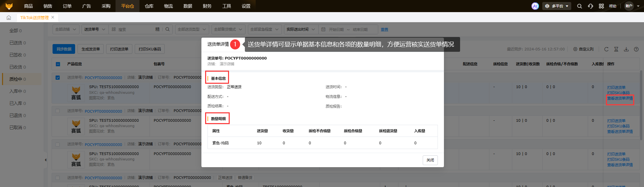
Task: Click the 生成发货单 button
Action: pos(91,49)
